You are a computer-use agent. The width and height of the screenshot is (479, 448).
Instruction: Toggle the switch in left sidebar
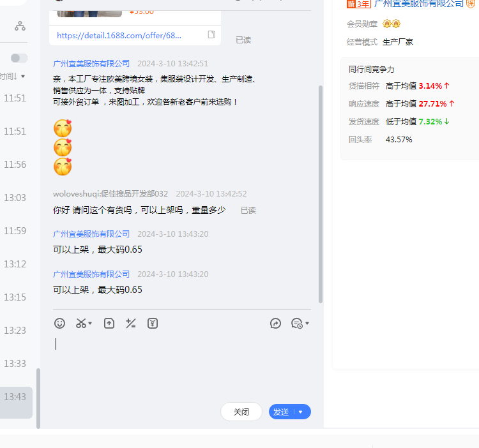[x=19, y=58]
